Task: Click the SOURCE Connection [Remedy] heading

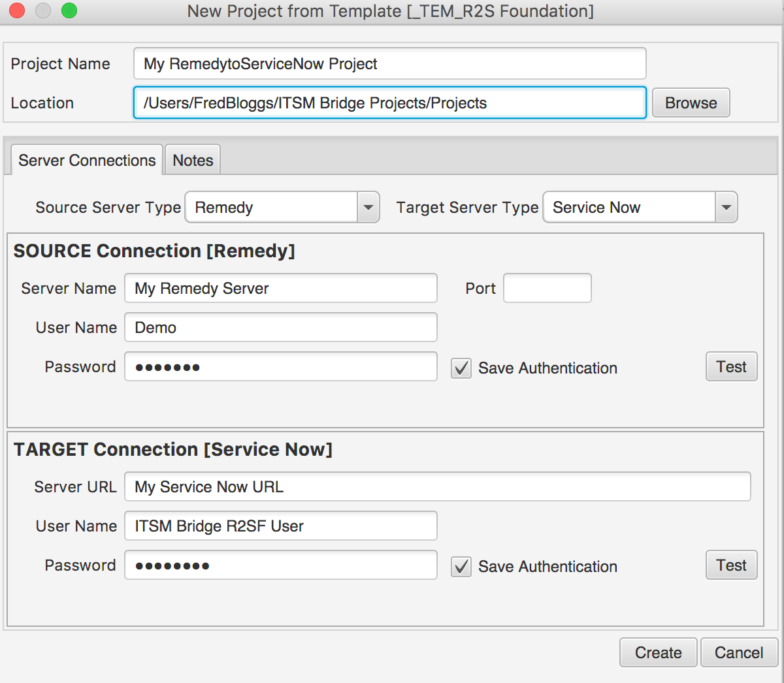Action: tap(154, 251)
